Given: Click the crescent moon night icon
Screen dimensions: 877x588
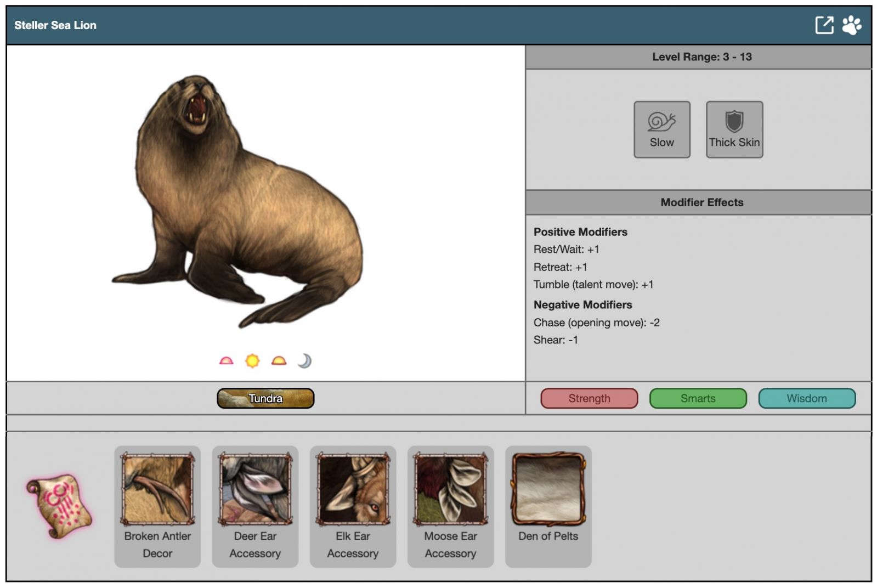Looking at the screenshot, I should click(x=304, y=361).
